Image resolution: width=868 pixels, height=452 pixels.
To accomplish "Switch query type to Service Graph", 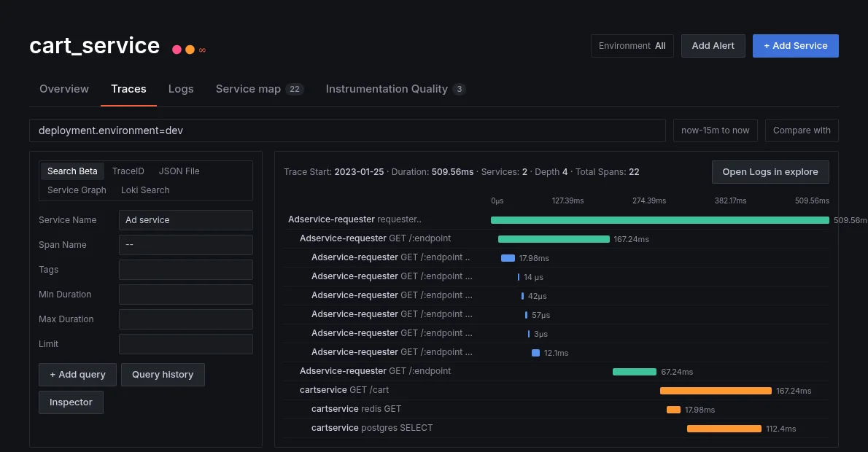I will tap(77, 190).
